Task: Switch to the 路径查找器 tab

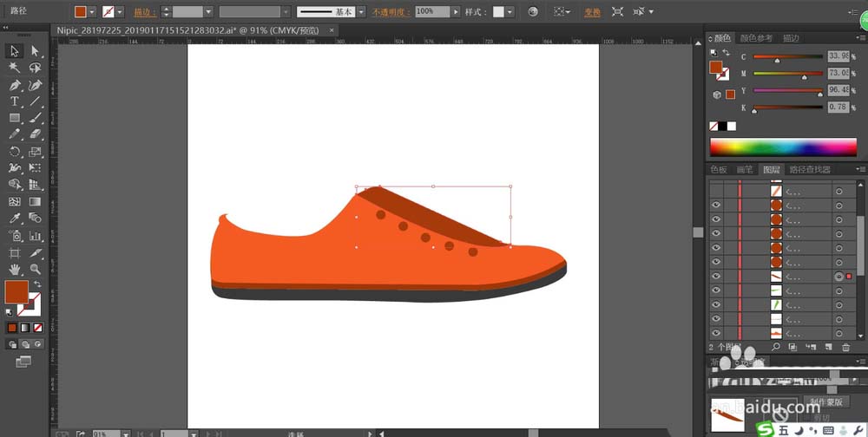Action: [x=809, y=170]
